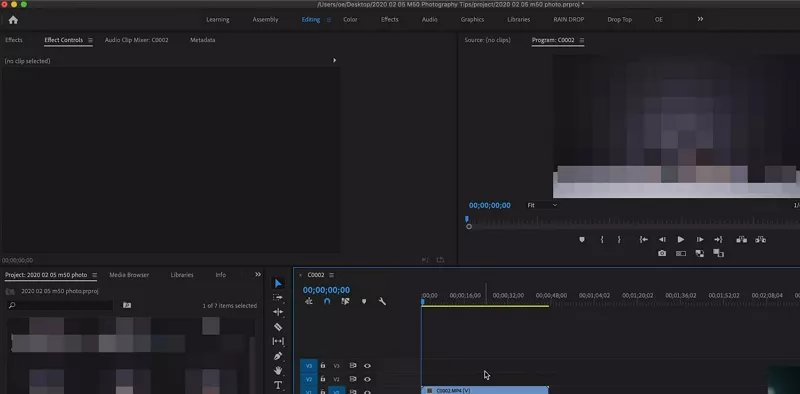This screenshot has width=800, height=394.
Task: Click the Program monitor blue timecode
Action: (490, 205)
